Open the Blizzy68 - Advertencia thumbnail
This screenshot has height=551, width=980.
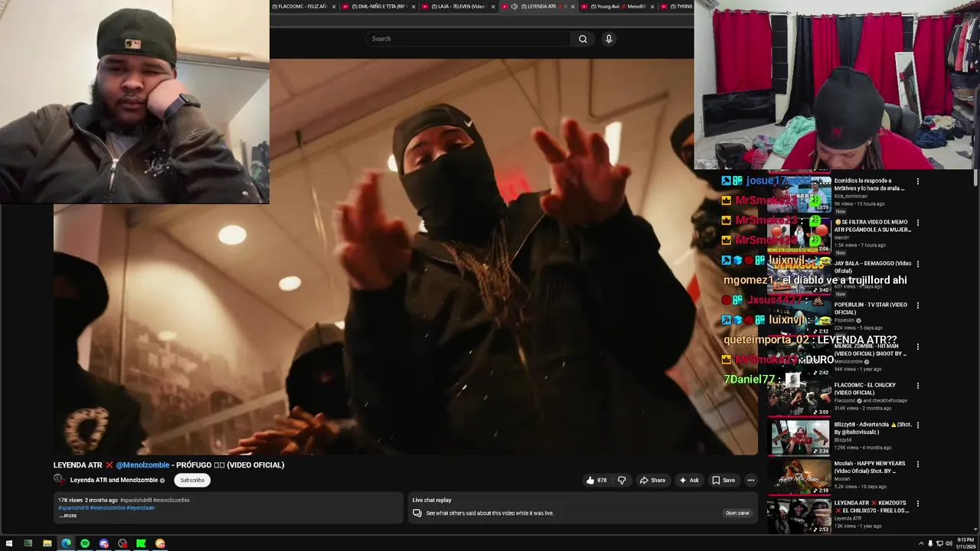coord(799,439)
